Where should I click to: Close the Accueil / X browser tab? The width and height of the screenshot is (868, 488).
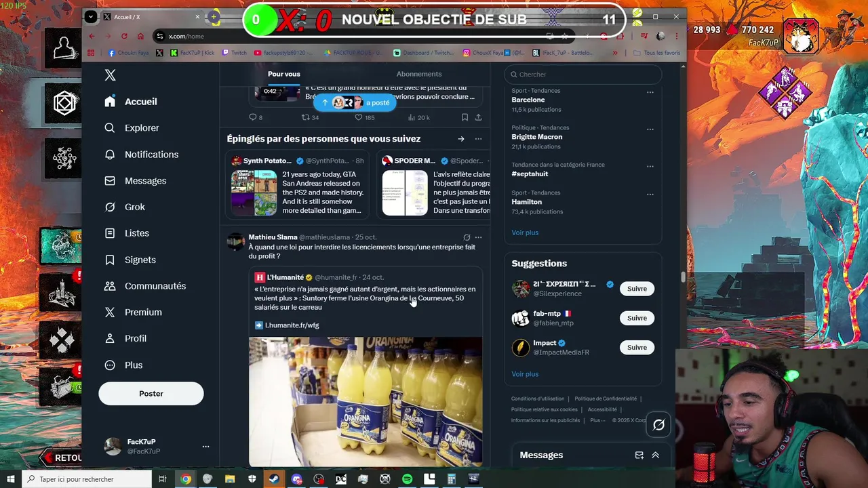pos(198,17)
